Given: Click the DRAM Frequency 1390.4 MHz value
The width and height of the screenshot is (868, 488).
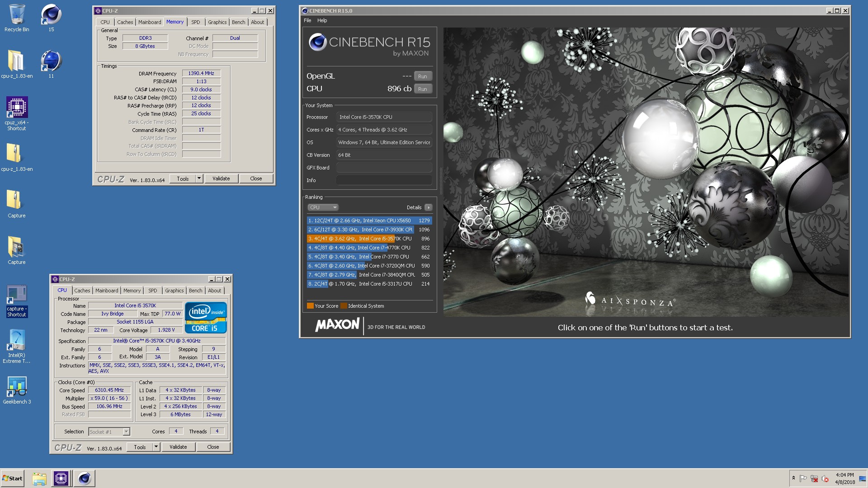Looking at the screenshot, I should pyautogui.click(x=201, y=73).
